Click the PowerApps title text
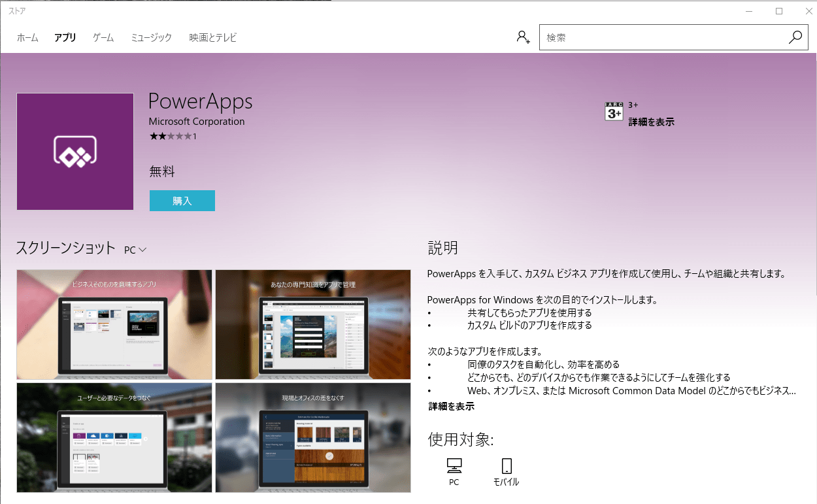This screenshot has height=504, width=817. (x=200, y=102)
